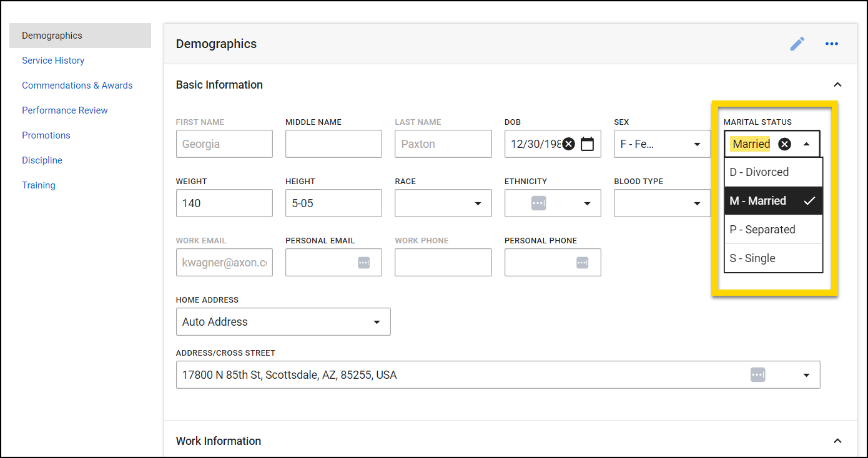The width and height of the screenshot is (868, 458).
Task: Open the Home Address dropdown
Action: [x=377, y=321]
